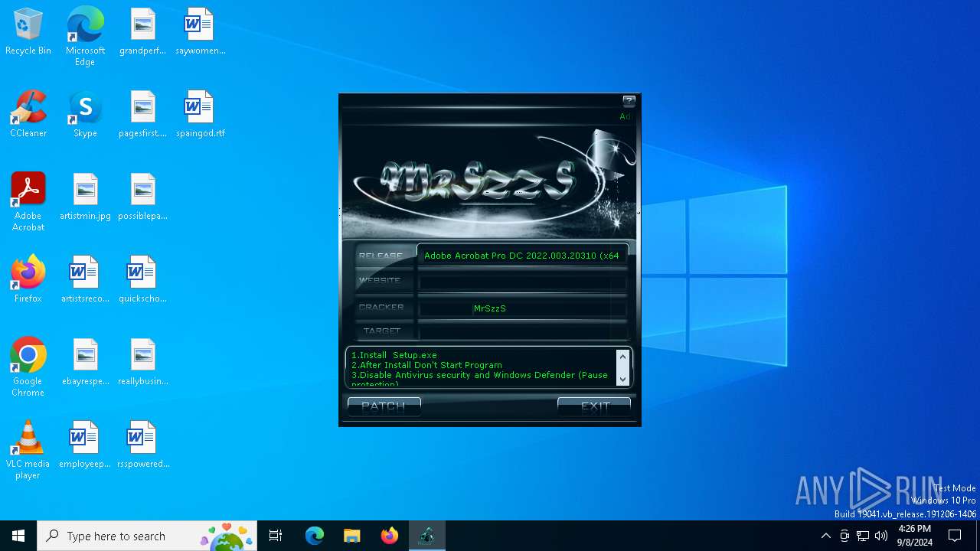
Task: Select the possiblepa... file icon
Action: (x=142, y=197)
